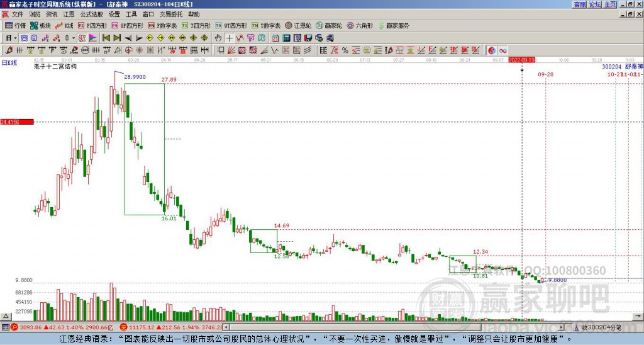
Task: Open the 9T四方形 tool
Action: (x=231, y=25)
